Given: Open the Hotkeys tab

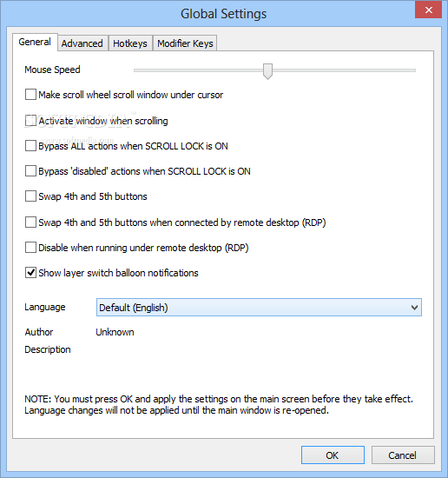Looking at the screenshot, I should (x=130, y=43).
